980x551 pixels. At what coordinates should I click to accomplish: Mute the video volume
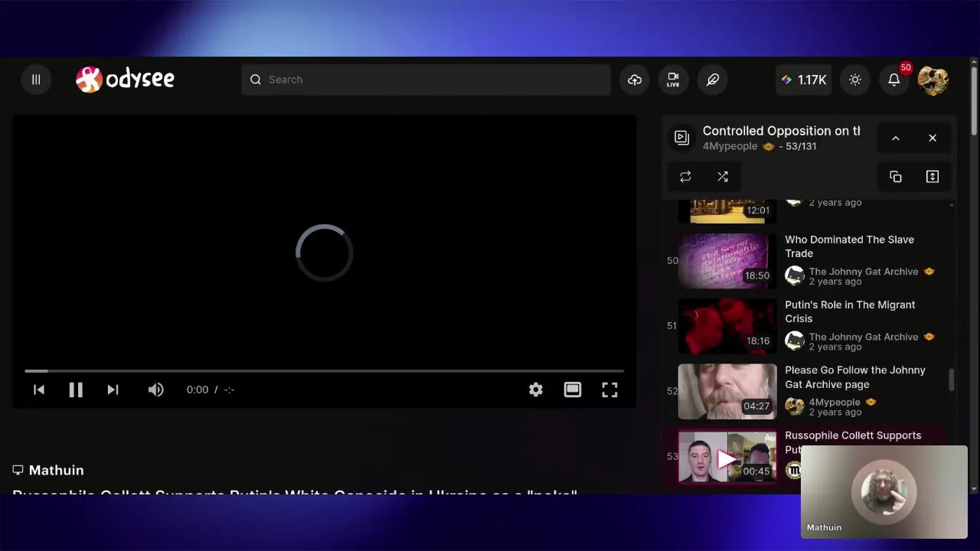155,390
